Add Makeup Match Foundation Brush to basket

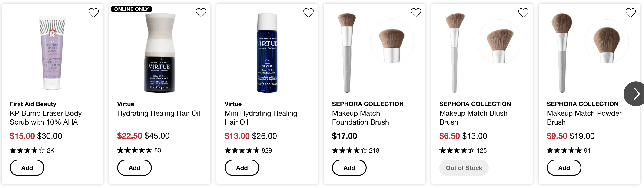tap(349, 168)
